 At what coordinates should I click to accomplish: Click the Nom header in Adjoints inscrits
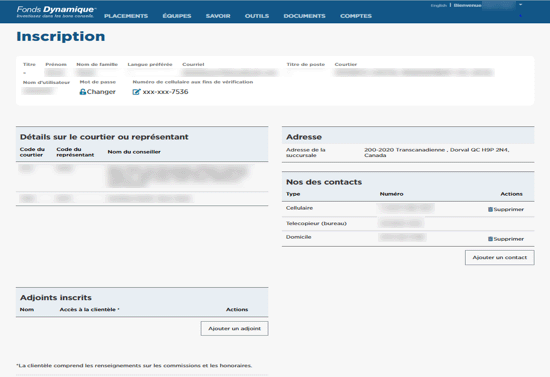pyautogui.click(x=27, y=309)
